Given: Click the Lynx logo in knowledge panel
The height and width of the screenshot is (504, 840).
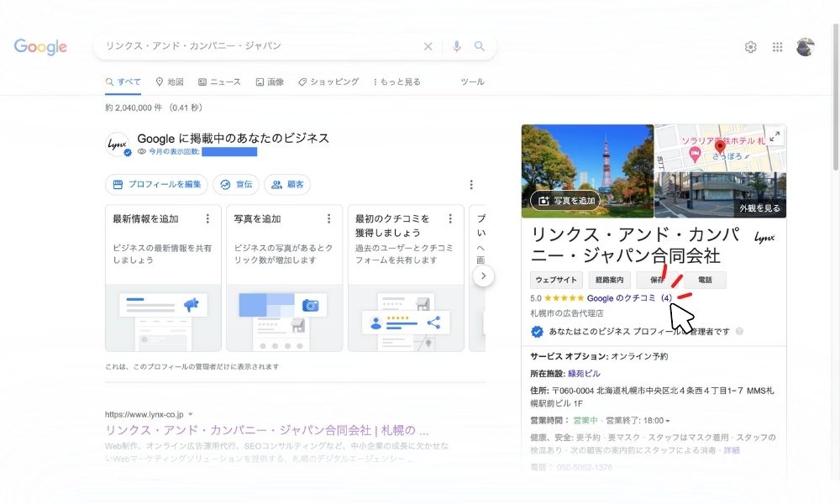Looking at the screenshot, I should coord(764,237).
